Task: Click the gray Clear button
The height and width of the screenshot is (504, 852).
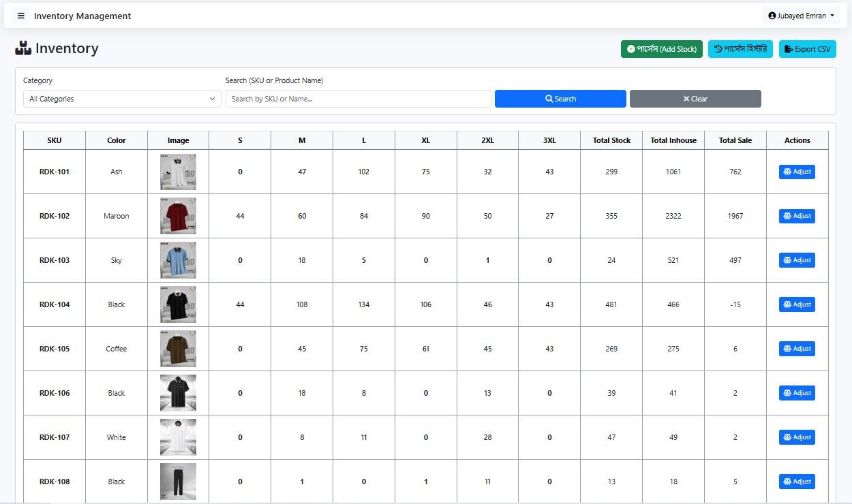Action: pyautogui.click(x=695, y=99)
